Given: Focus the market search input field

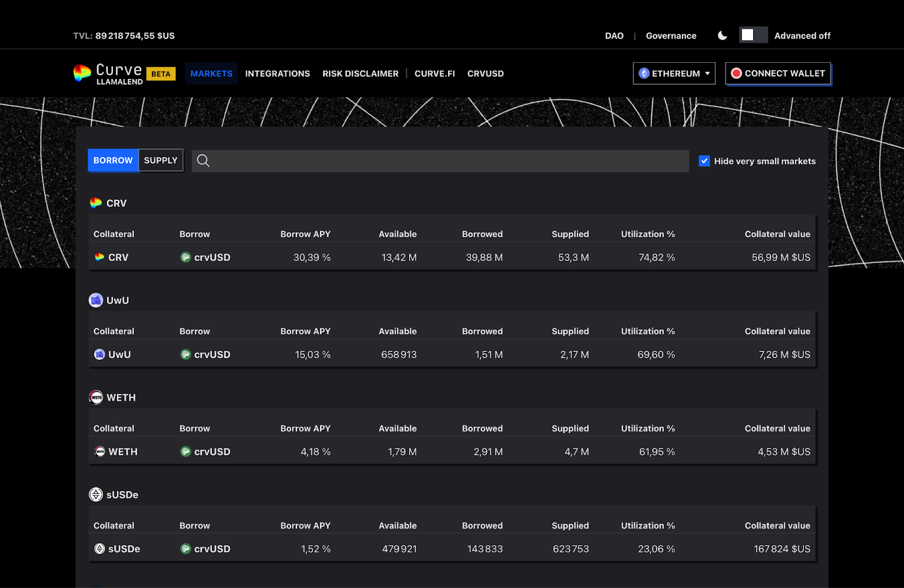Looking at the screenshot, I should (x=440, y=161).
